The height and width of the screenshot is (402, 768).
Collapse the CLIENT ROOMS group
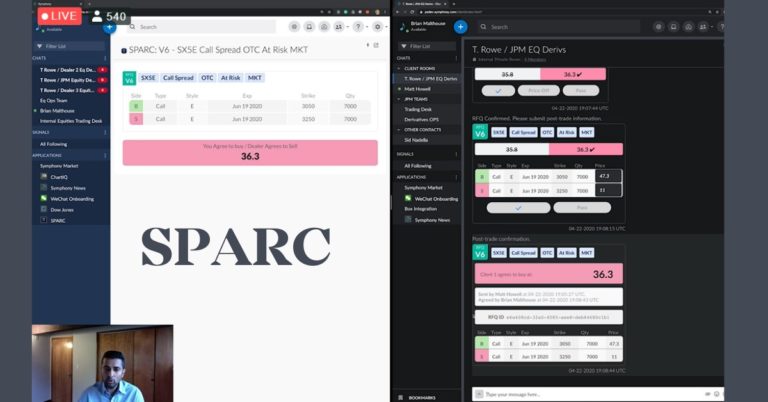pyautogui.click(x=399, y=69)
